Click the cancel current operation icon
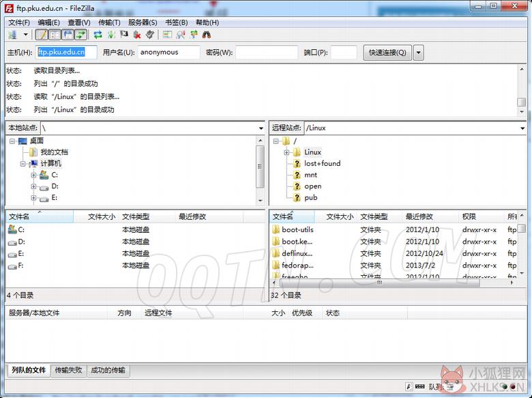Viewport: 532px width, 398px height. pyautogui.click(x=124, y=35)
